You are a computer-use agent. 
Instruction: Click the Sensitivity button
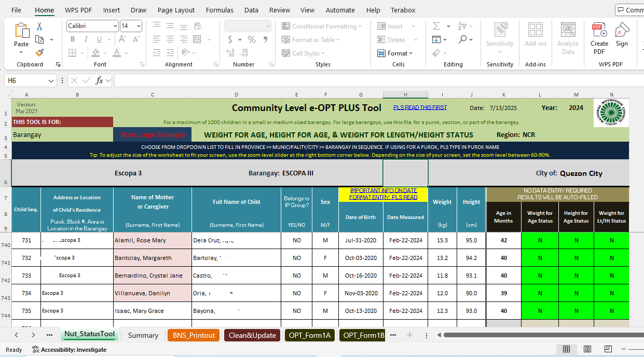500,38
